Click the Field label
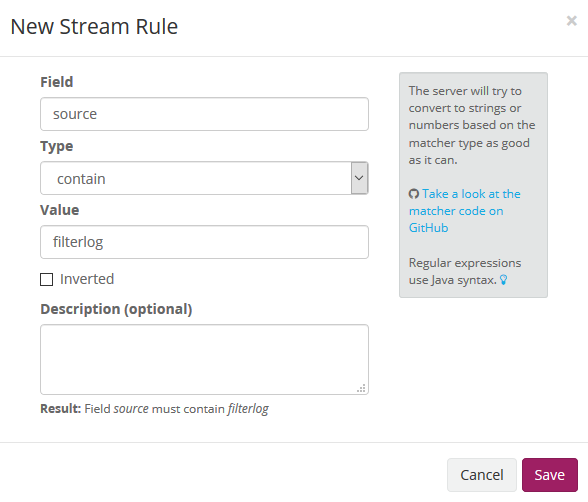Image resolution: width=588 pixels, height=502 pixels. [x=57, y=82]
